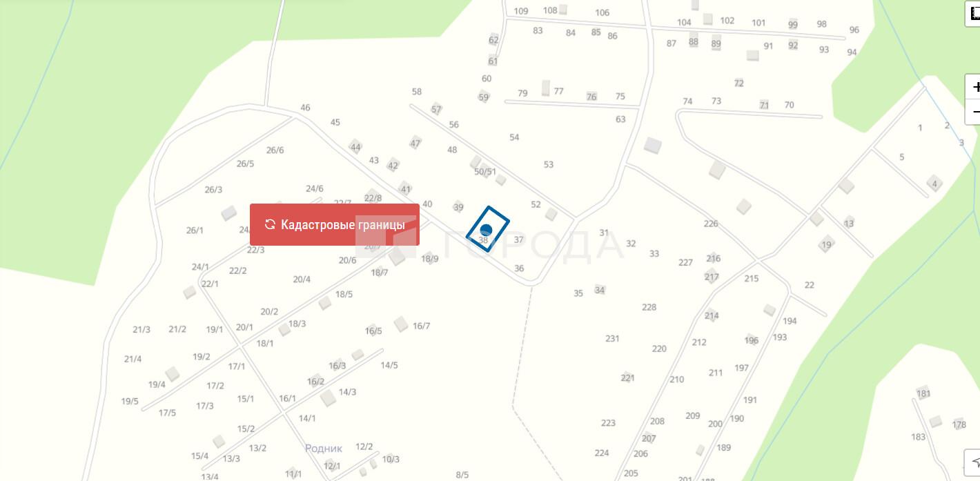The image size is (980, 481).
Task: Click the refresh icon on the red button
Action: pyautogui.click(x=270, y=225)
